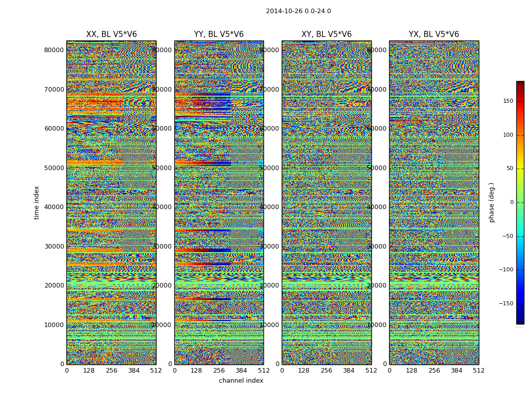Click the 'channel index' x-axis label
The width and height of the screenshot is (532, 405).
coord(241,381)
